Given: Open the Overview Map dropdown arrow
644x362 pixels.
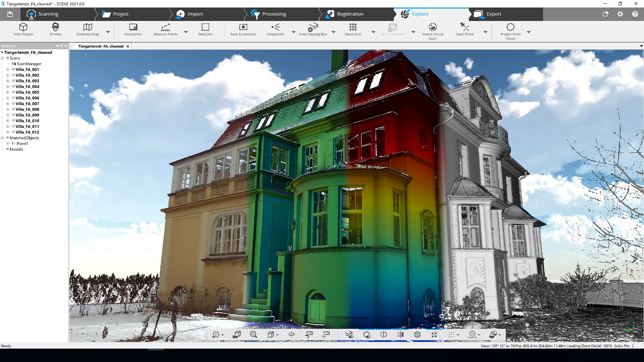Looking at the screenshot, I should pos(108,32).
